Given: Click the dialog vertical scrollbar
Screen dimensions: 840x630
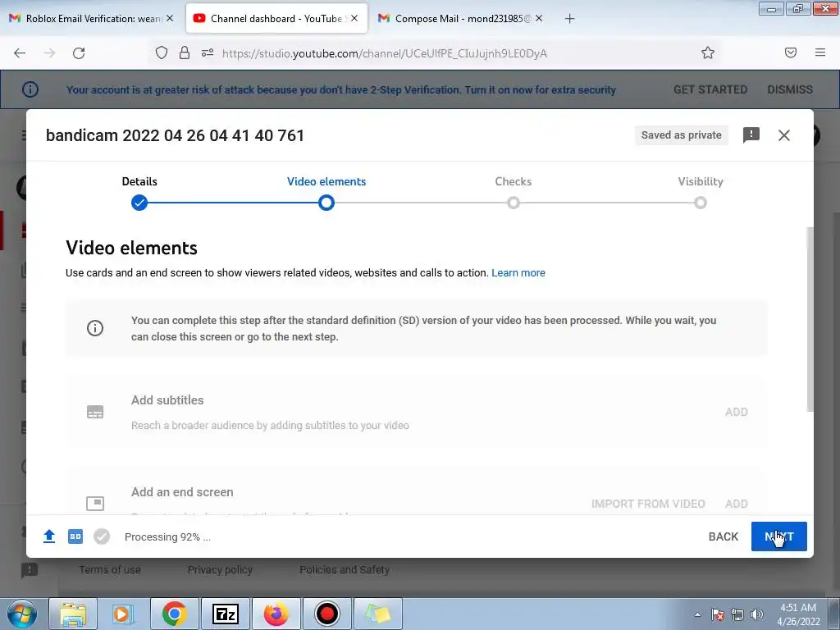Looking at the screenshot, I should pos(810,319).
